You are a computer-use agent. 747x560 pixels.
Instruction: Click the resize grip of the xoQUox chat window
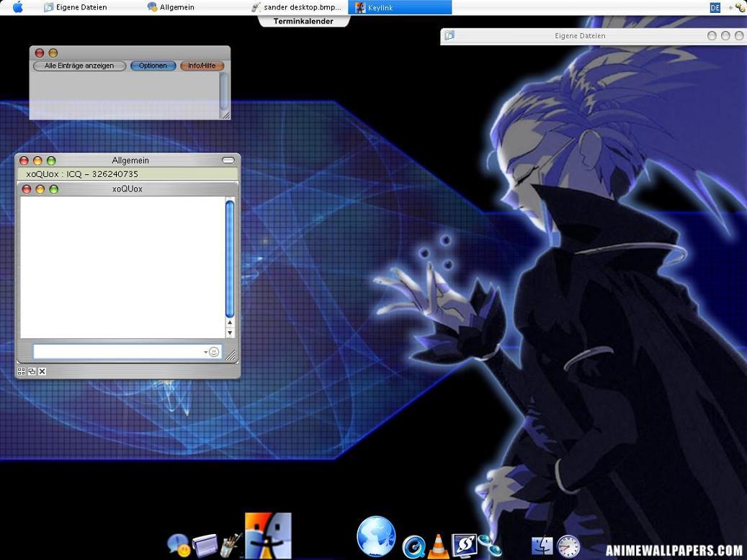pyautogui.click(x=230, y=355)
